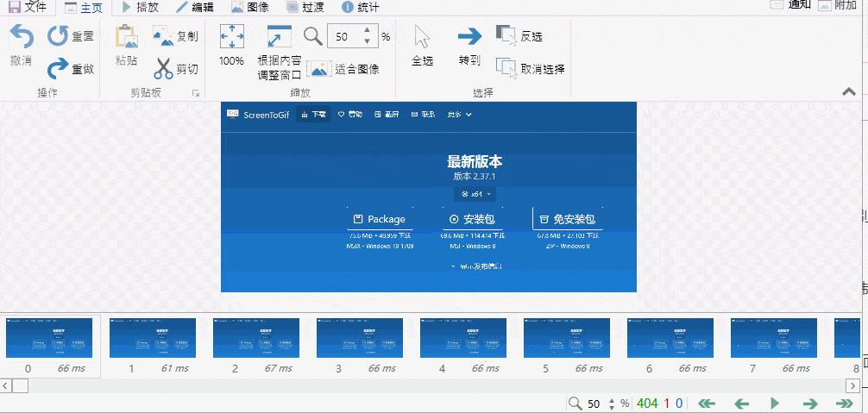
Task: Decrease ribbon zoom with down arrow
Action: pos(367,41)
